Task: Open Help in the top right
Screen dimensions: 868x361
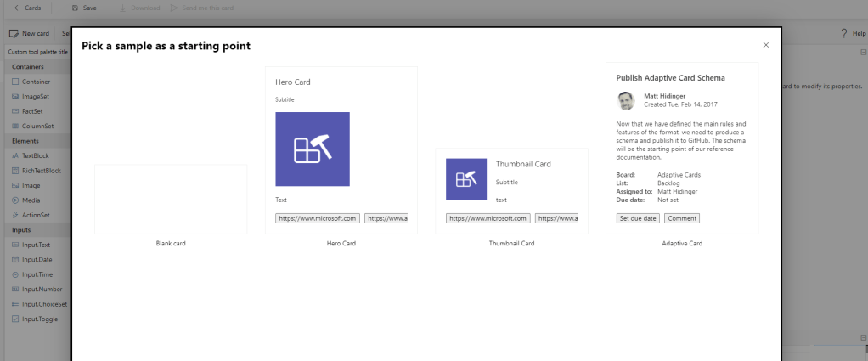Action: (853, 33)
